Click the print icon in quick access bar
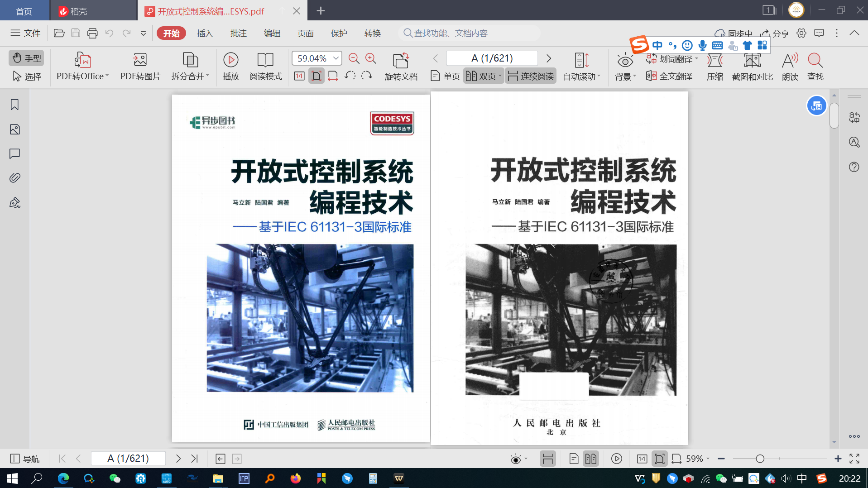Image resolution: width=868 pixels, height=488 pixels. [92, 33]
